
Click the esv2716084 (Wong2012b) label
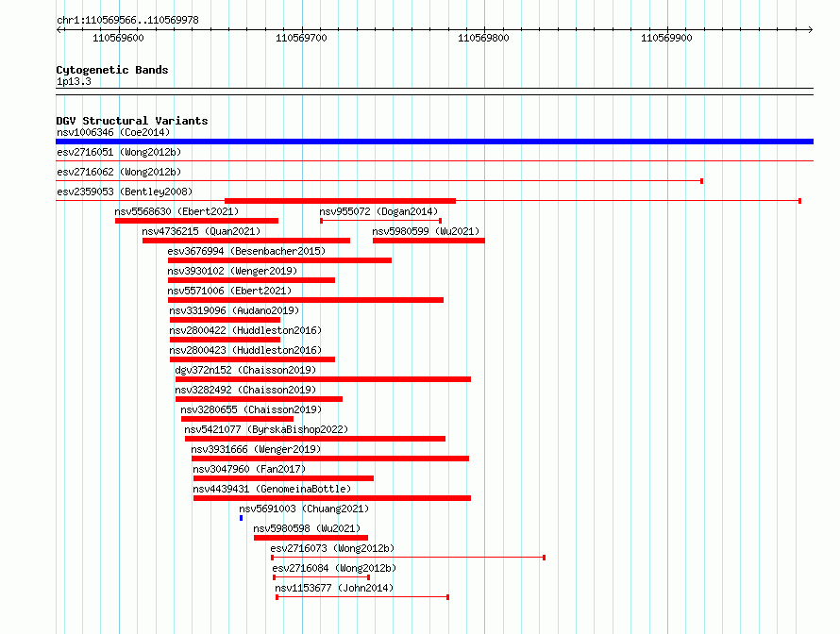334,568
